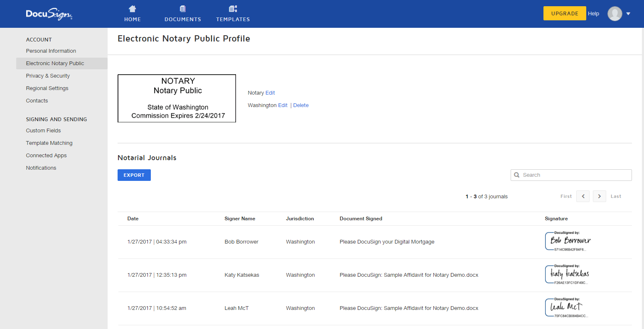Open Bob Borrower's signature image
This screenshot has width=644, height=329.
(x=568, y=241)
